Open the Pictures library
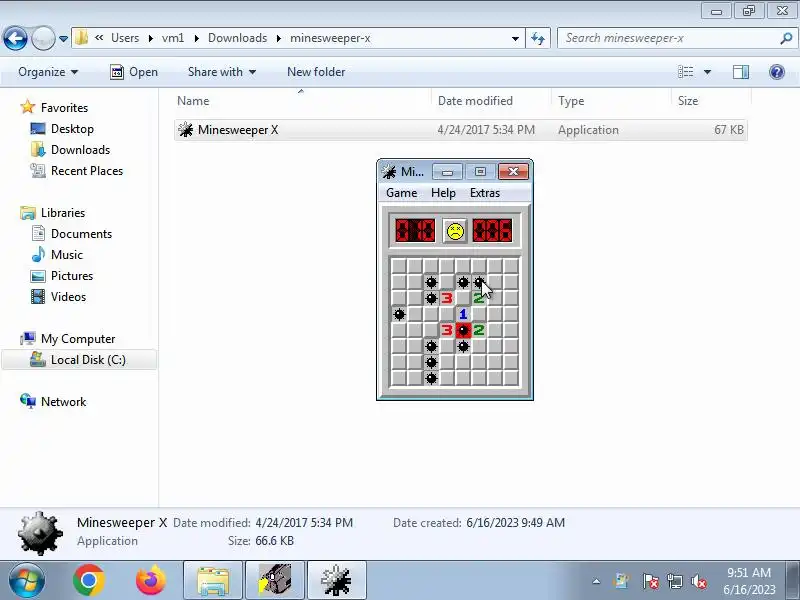Image resolution: width=800 pixels, height=600 pixels. tap(72, 276)
